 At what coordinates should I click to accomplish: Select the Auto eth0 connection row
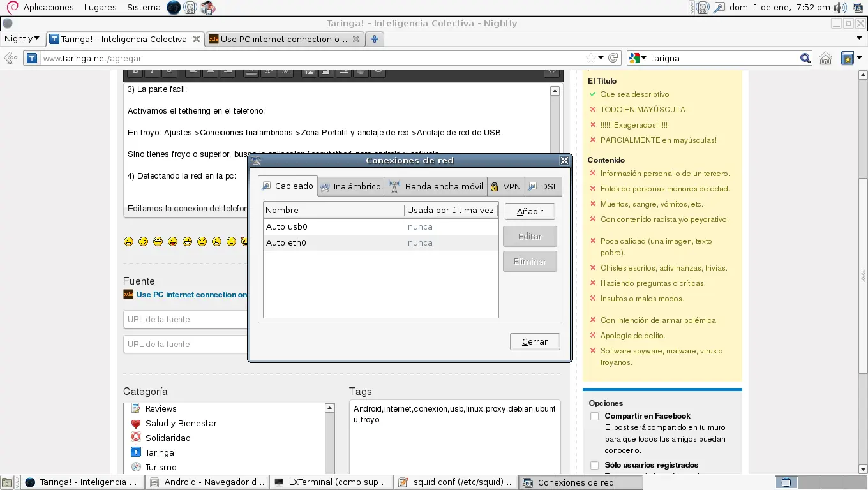[x=380, y=242]
